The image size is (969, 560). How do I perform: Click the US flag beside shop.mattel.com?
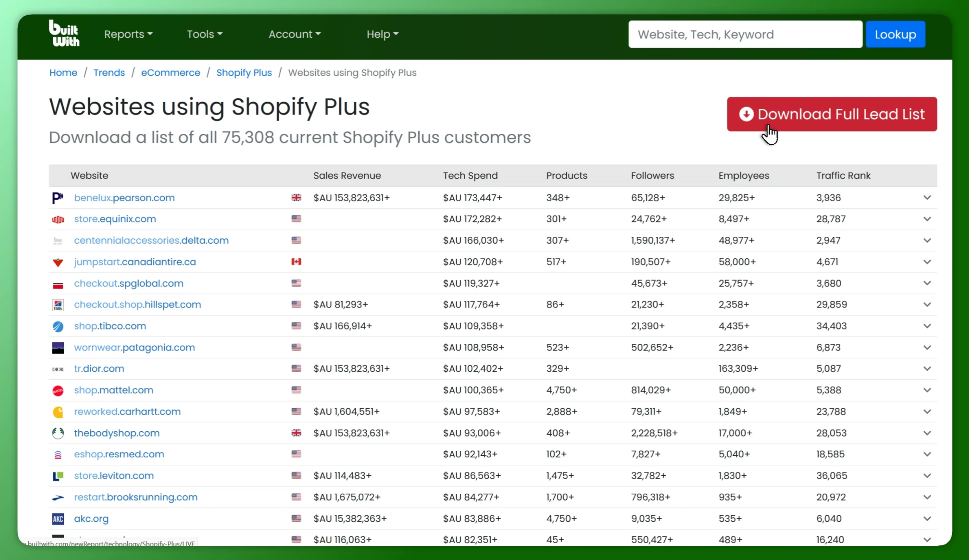pyautogui.click(x=296, y=390)
